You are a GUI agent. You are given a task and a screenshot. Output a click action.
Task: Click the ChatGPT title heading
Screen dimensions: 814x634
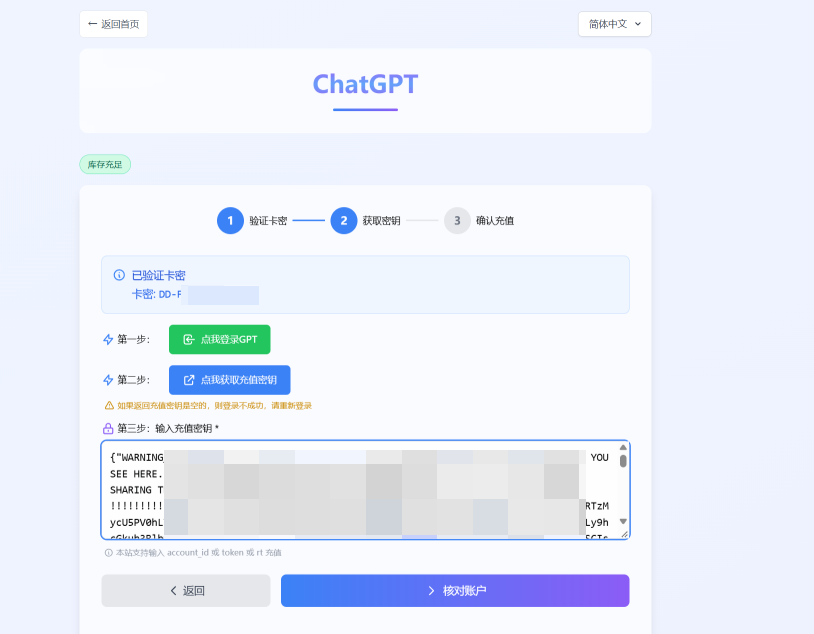point(365,84)
